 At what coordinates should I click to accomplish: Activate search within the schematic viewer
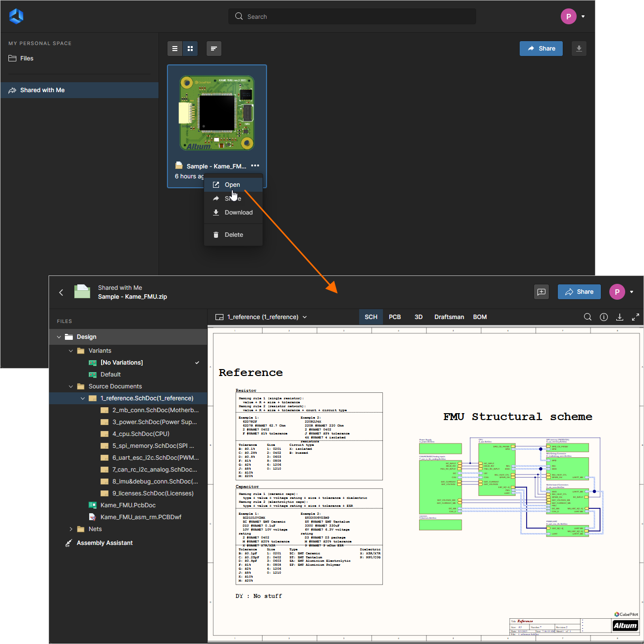point(588,317)
